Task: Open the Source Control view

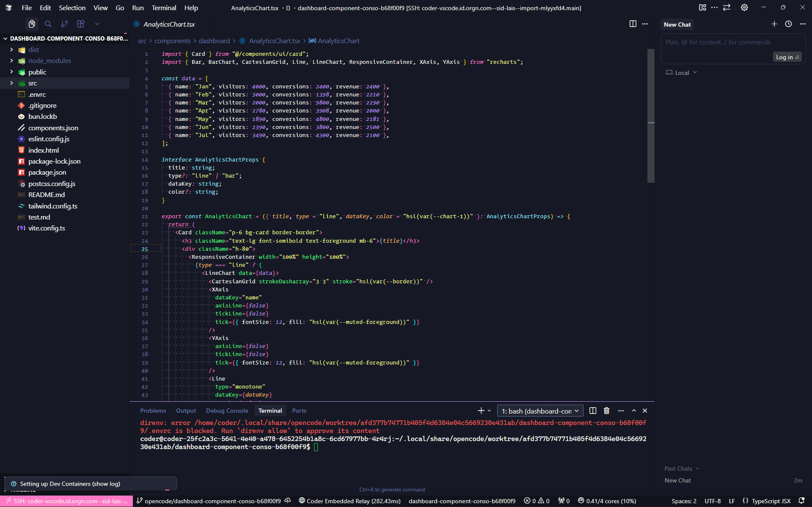Action: (x=64, y=24)
